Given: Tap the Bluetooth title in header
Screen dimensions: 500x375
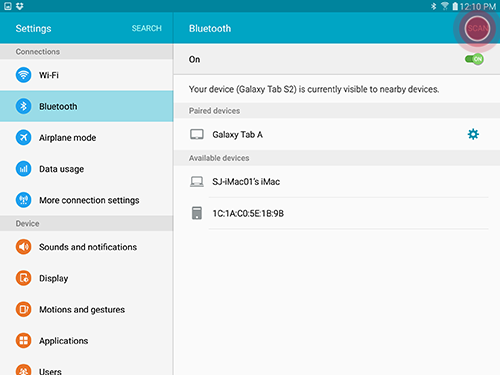Looking at the screenshot, I should tap(210, 28).
